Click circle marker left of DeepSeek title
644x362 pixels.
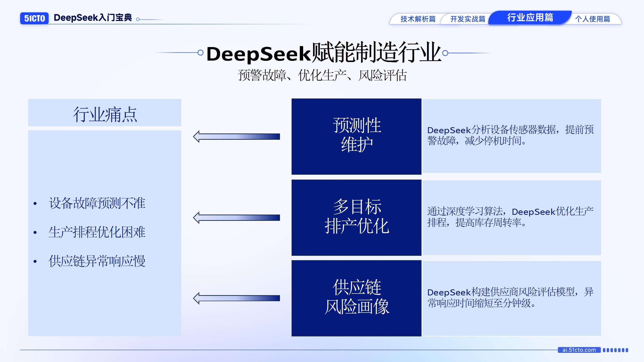tap(200, 53)
